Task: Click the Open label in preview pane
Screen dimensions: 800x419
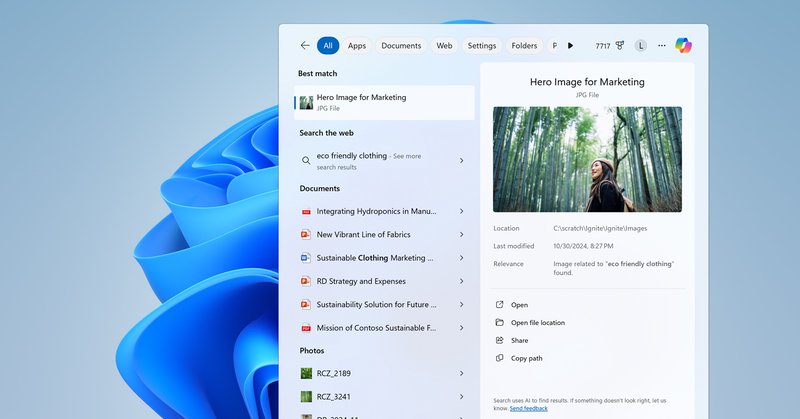Action: (519, 305)
